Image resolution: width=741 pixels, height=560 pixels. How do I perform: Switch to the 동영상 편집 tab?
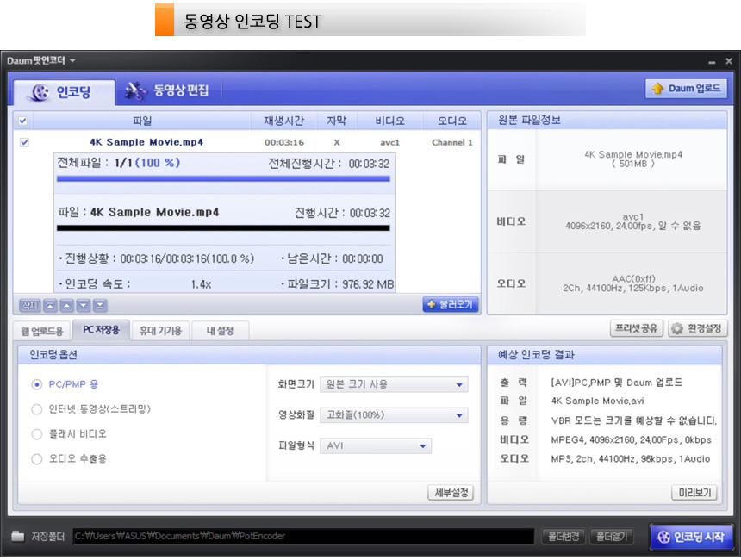(172, 90)
